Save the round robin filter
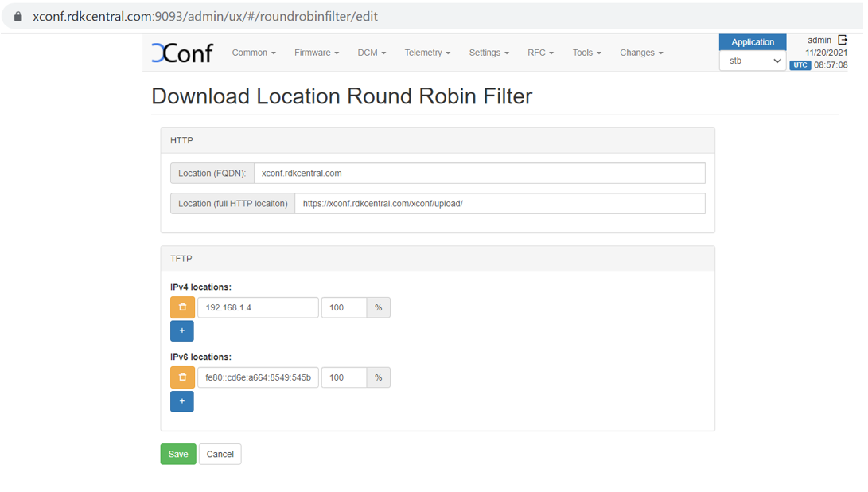This screenshot has width=868, height=492. click(178, 454)
